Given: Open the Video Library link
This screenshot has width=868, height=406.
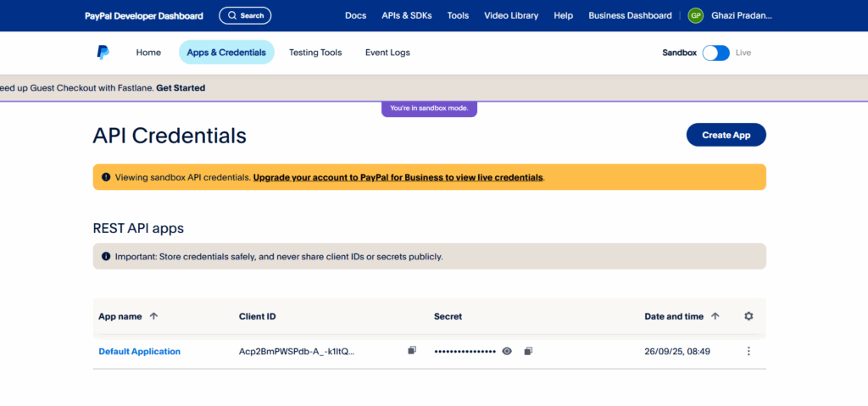Looking at the screenshot, I should point(511,15).
